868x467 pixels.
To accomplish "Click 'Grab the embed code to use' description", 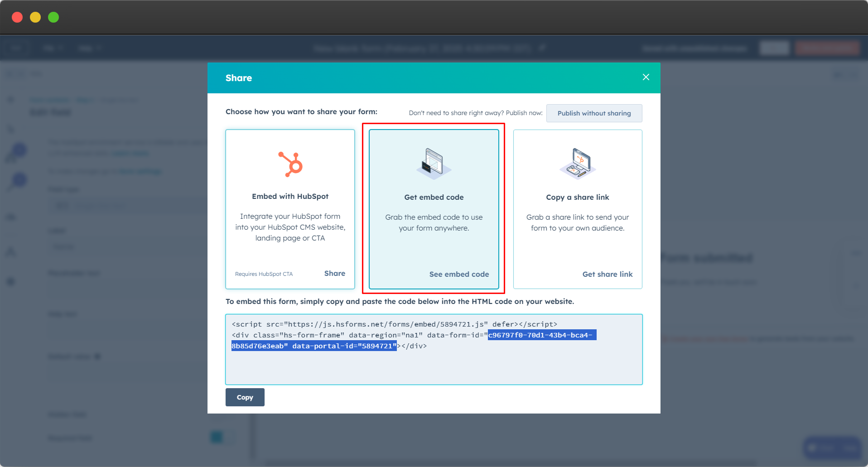I will click(434, 222).
